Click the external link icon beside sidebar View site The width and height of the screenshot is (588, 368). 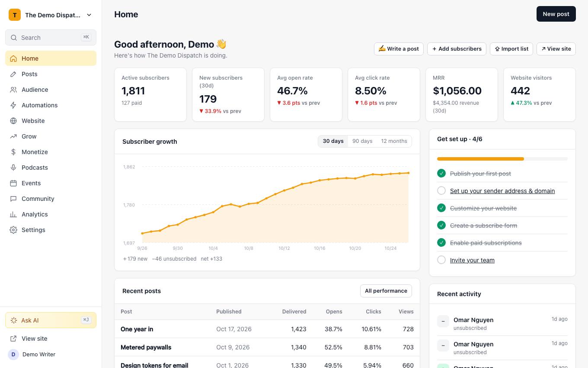click(13, 339)
